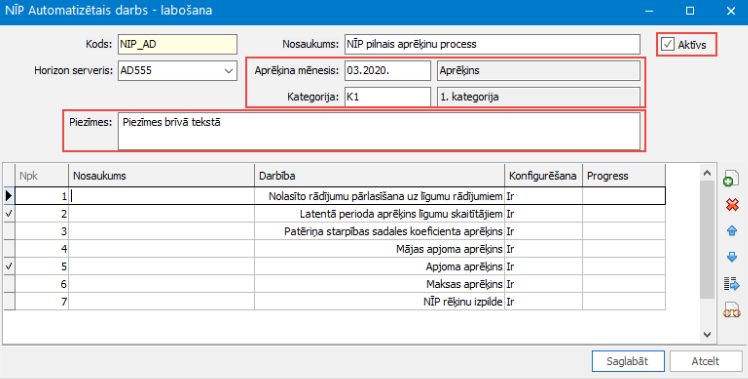
Task: Click the Kategorija K1 input field
Action: tap(387, 97)
